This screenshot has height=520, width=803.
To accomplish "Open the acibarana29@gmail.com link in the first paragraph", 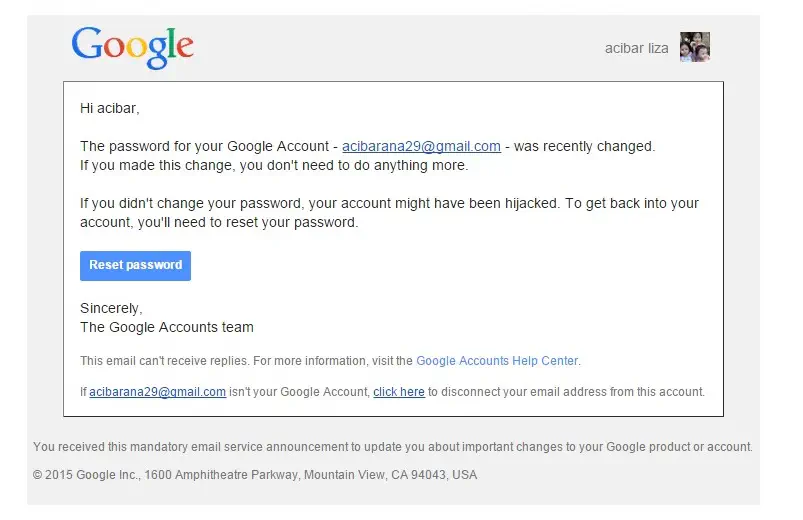I will tap(421, 146).
